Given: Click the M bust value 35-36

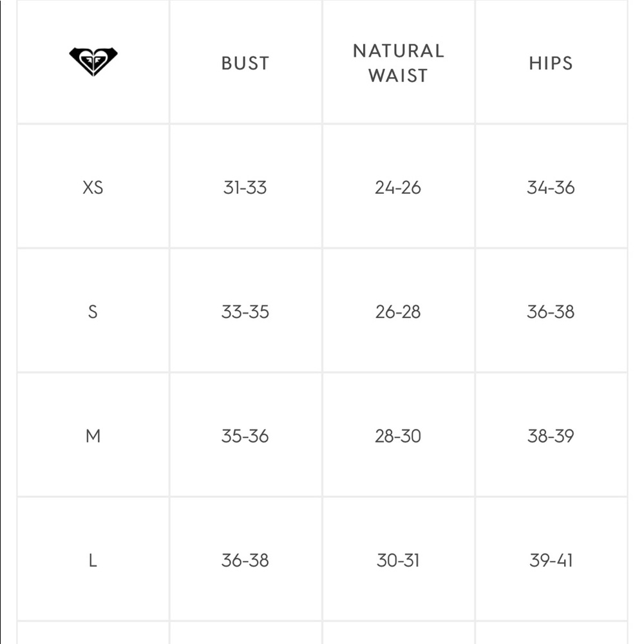Looking at the screenshot, I should (245, 436).
